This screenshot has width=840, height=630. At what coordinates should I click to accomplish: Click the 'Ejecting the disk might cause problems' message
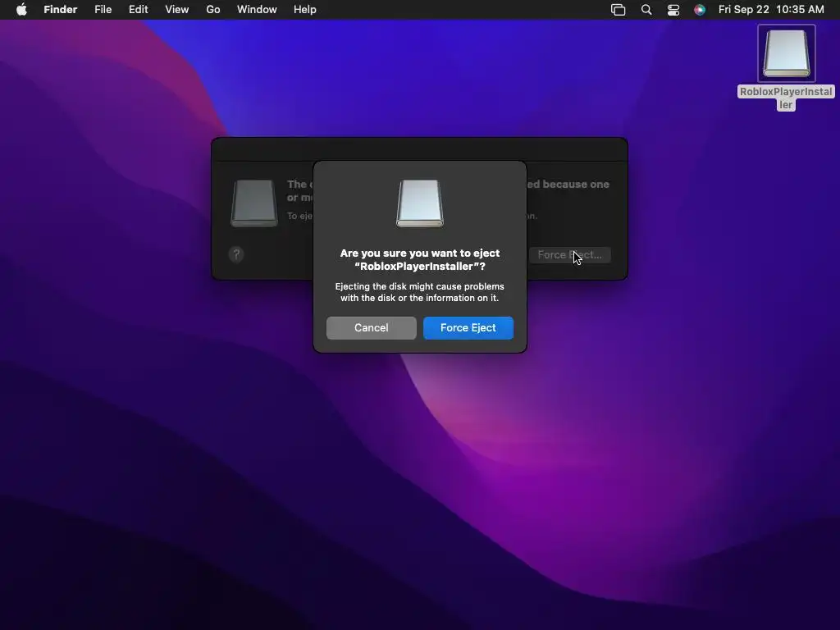pyautogui.click(x=420, y=292)
